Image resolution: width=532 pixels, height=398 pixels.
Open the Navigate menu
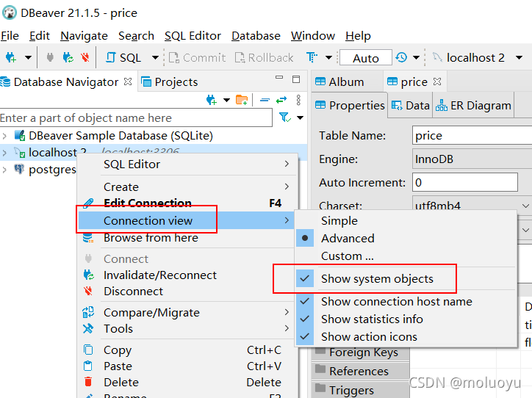tap(84, 35)
